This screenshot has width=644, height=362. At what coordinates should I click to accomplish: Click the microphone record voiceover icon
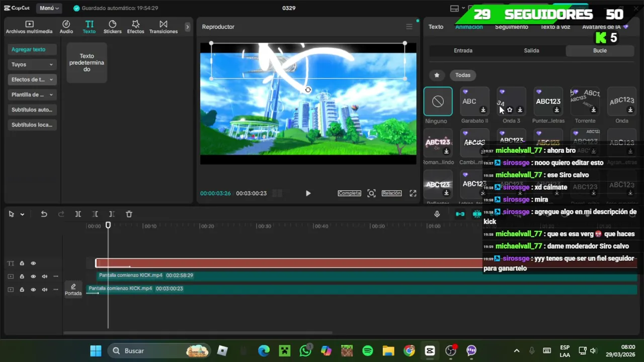(x=437, y=214)
